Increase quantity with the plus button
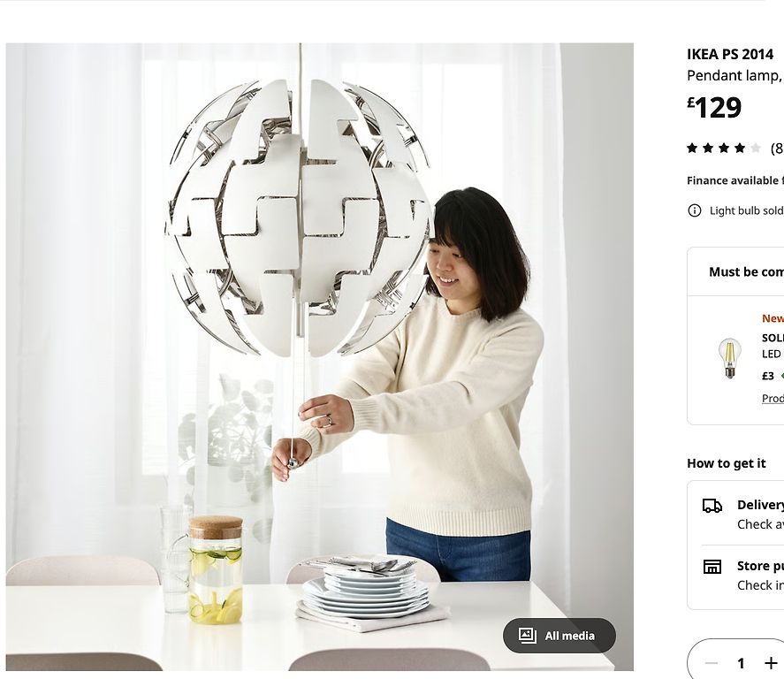This screenshot has height=679, width=784. 771,663
